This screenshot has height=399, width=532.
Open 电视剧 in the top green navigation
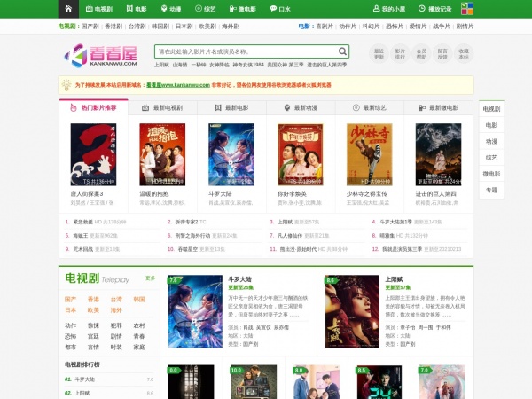pyautogui.click(x=99, y=9)
